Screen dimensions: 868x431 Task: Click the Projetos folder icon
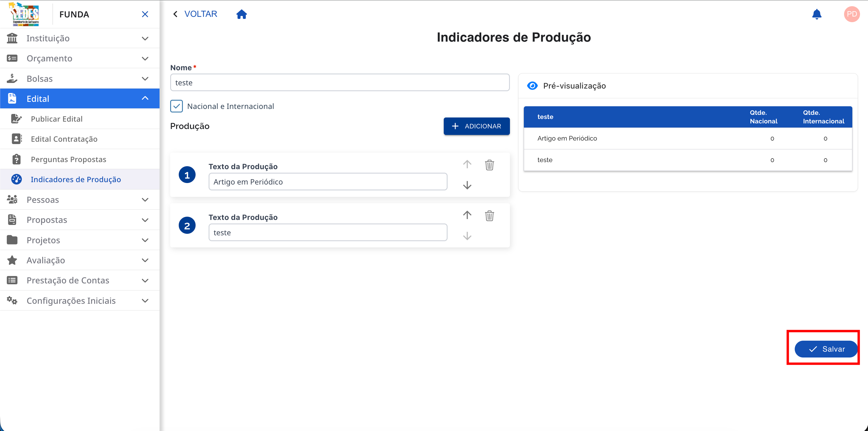tap(12, 240)
